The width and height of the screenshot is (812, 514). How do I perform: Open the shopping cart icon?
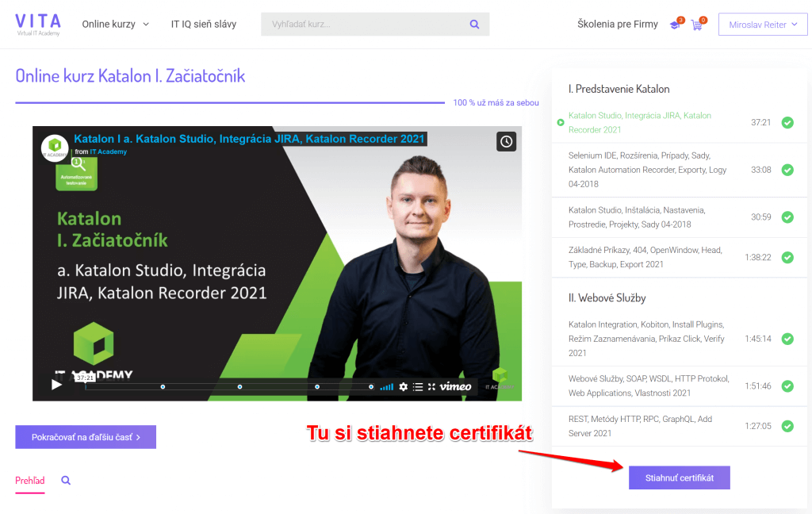click(x=698, y=24)
